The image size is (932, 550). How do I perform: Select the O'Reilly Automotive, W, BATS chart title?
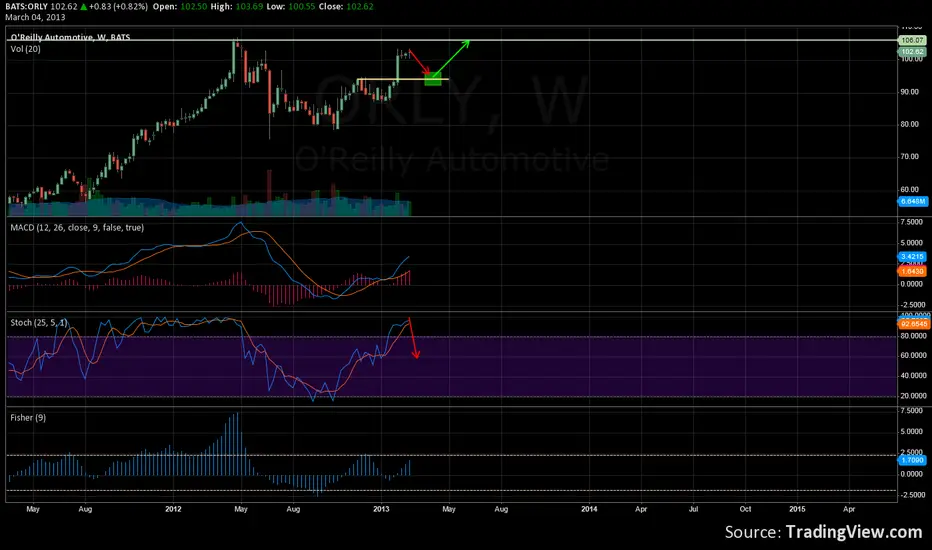70,37
